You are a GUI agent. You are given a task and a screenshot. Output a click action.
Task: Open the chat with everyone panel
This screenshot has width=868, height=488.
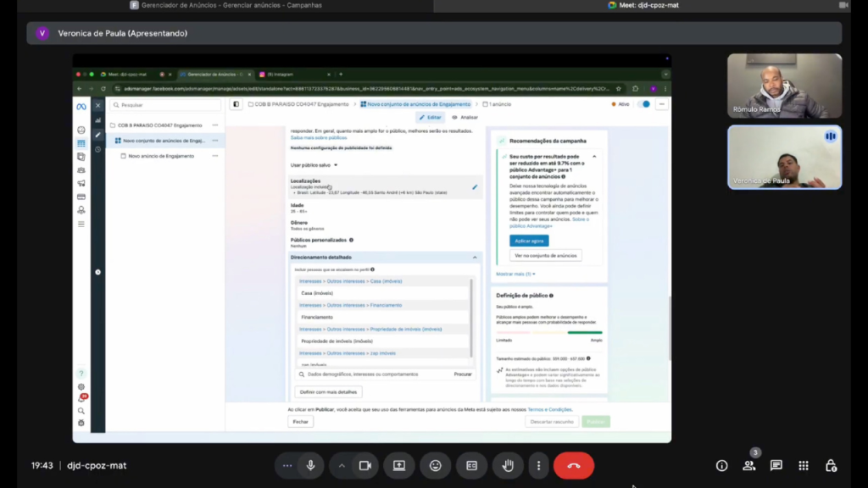click(x=776, y=465)
